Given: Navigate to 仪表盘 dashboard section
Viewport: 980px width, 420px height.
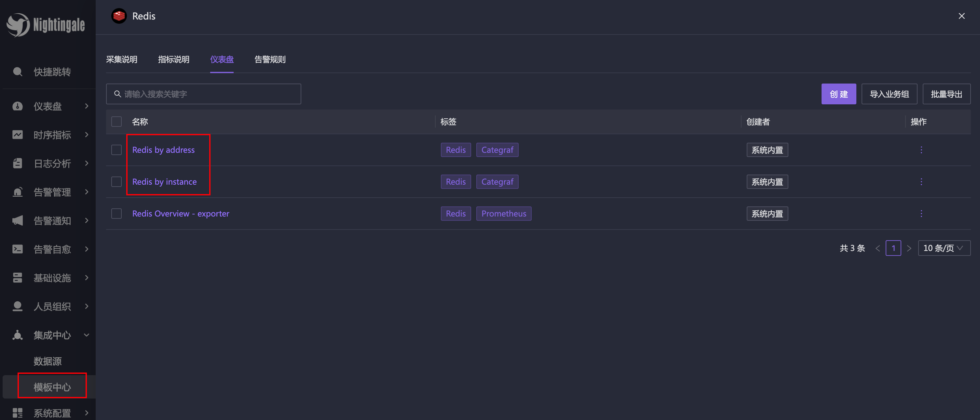Looking at the screenshot, I should pos(222,59).
